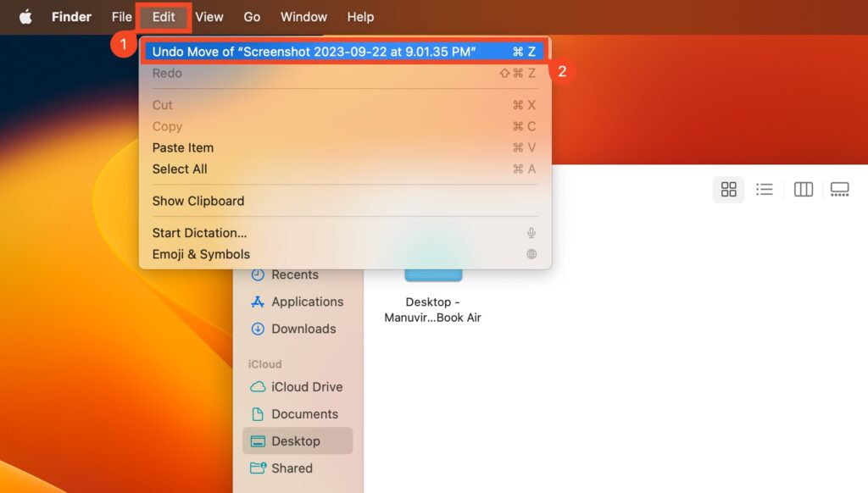Screen dimensions: 868x493
Task: Activate gallery view with the rightmost view icon
Action: click(840, 189)
